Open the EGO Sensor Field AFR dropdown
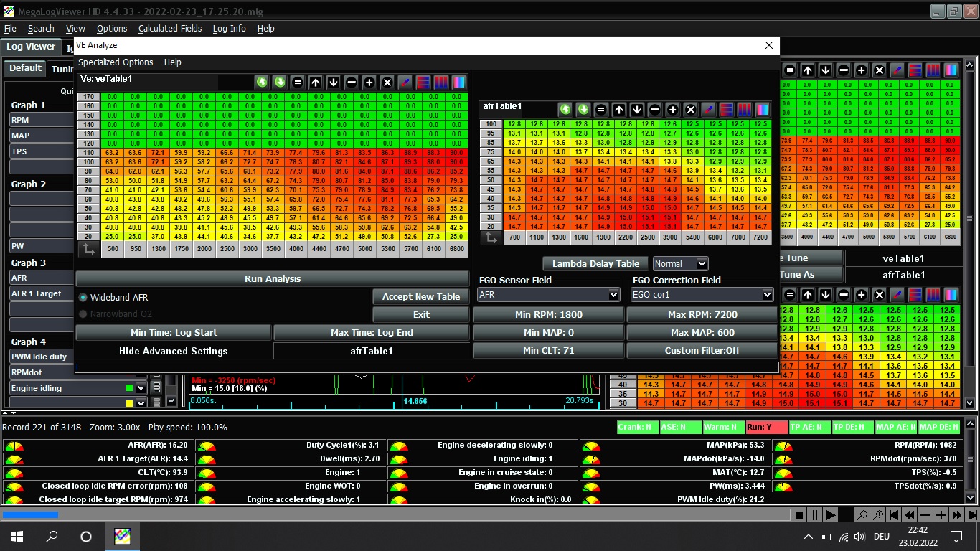Screen dimensions: 980x551 tap(548, 295)
